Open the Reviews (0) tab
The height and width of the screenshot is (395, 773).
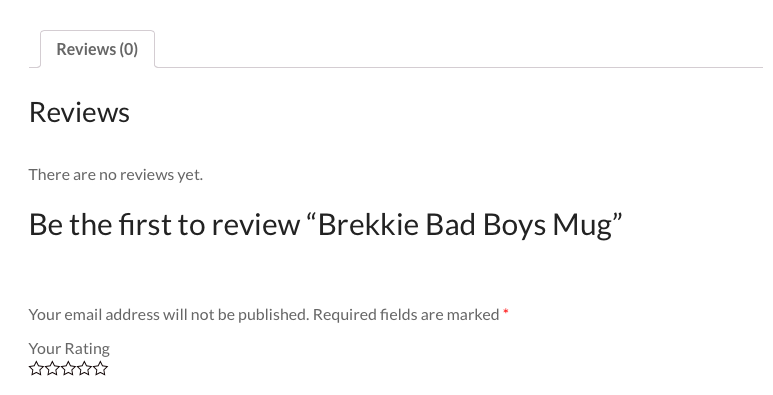[97, 49]
